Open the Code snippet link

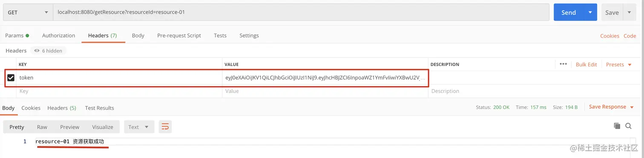tap(630, 36)
